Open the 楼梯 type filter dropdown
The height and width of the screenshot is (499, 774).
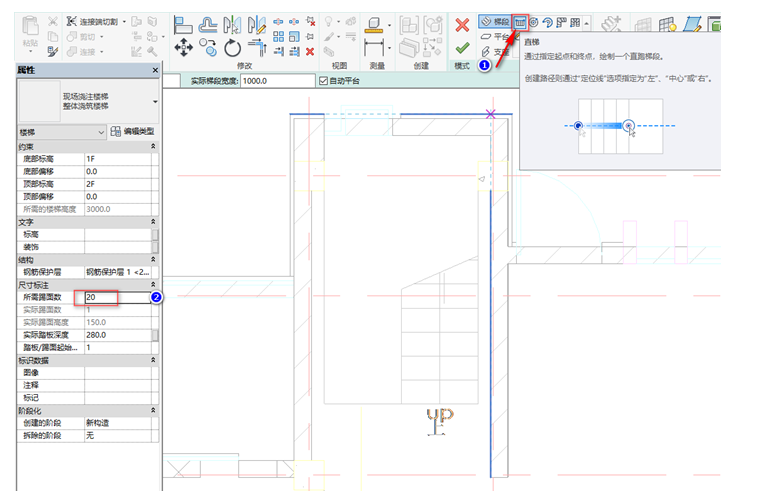tap(101, 131)
